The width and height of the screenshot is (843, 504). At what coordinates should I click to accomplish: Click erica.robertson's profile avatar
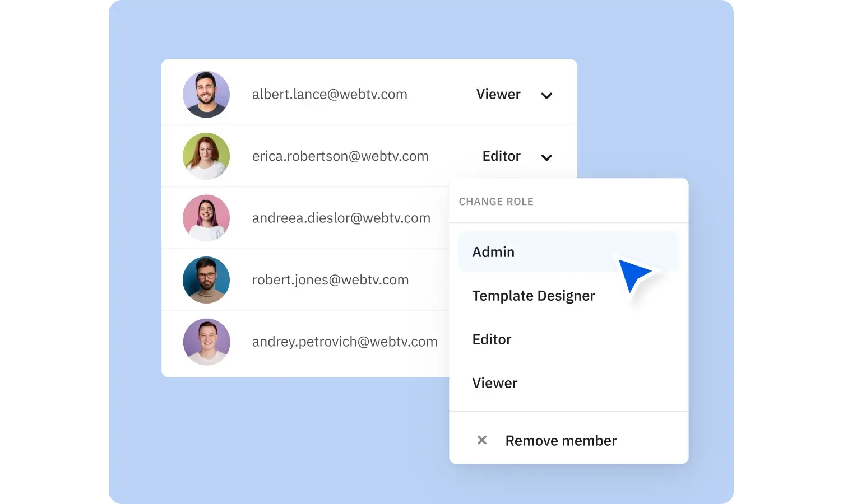click(206, 156)
